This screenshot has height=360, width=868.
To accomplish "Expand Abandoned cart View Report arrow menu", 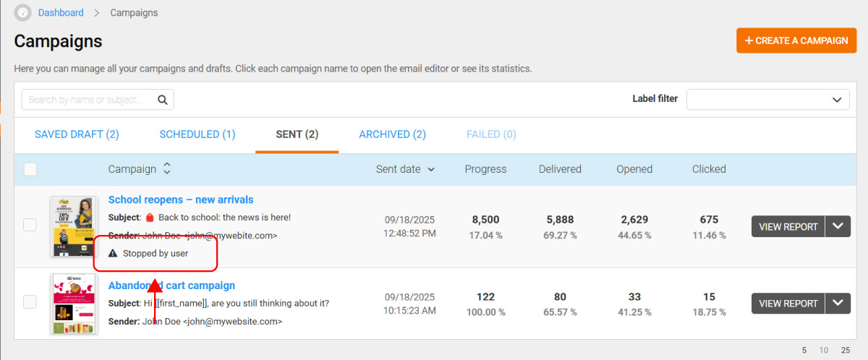I will click(x=838, y=304).
